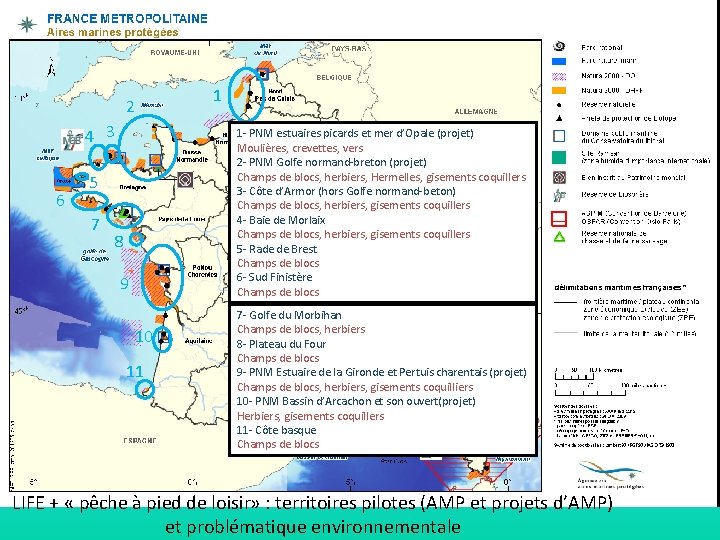Select line '5- Rade de Brest'
This screenshot has width=720, height=540.
(x=276, y=249)
